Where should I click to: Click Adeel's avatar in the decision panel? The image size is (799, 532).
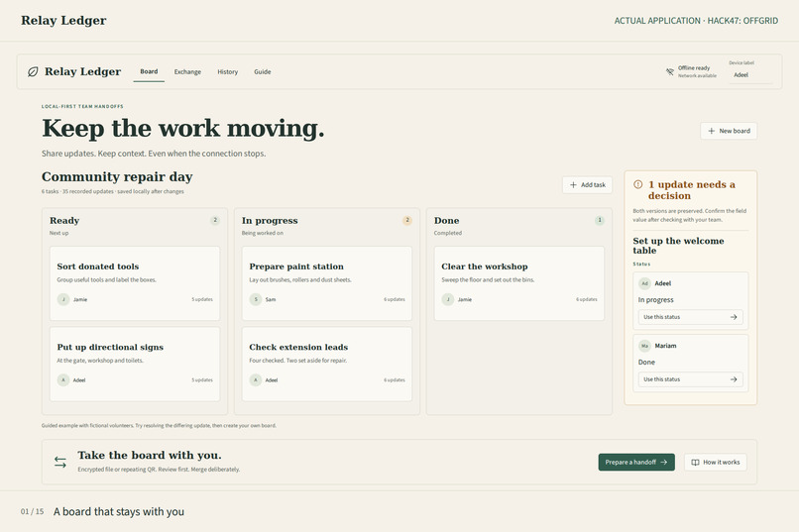tap(644, 283)
